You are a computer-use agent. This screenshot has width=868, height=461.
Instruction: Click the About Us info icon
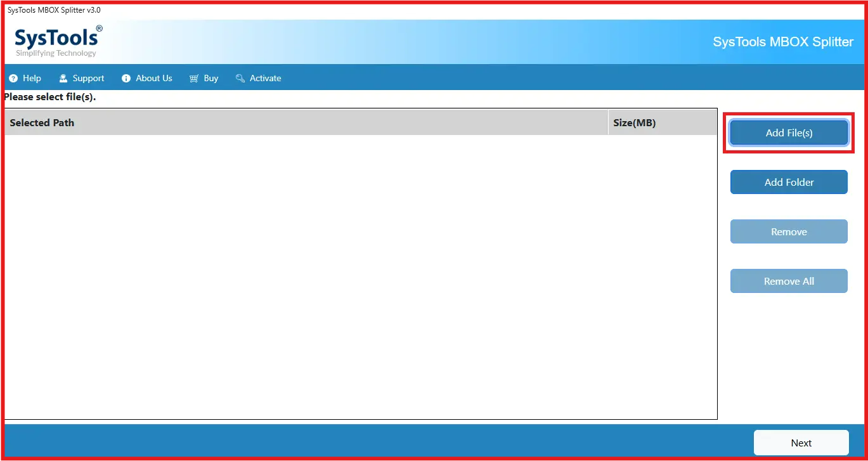coord(126,79)
